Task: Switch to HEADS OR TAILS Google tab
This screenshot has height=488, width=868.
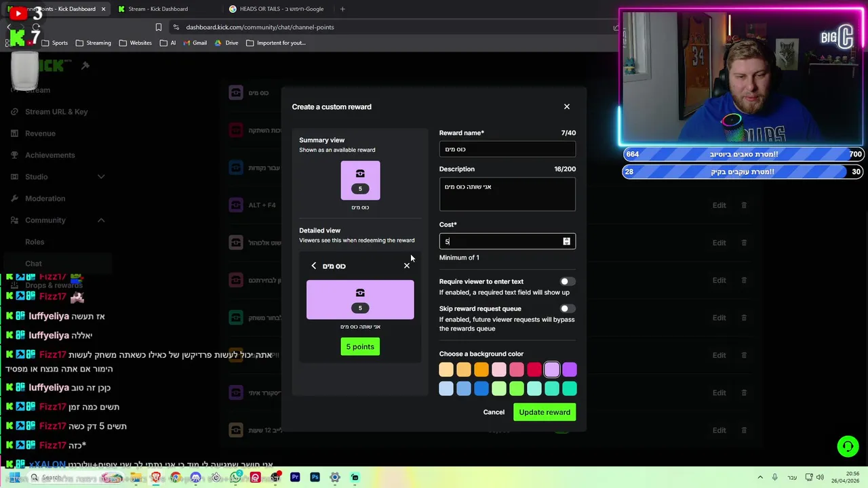Action: [278, 9]
